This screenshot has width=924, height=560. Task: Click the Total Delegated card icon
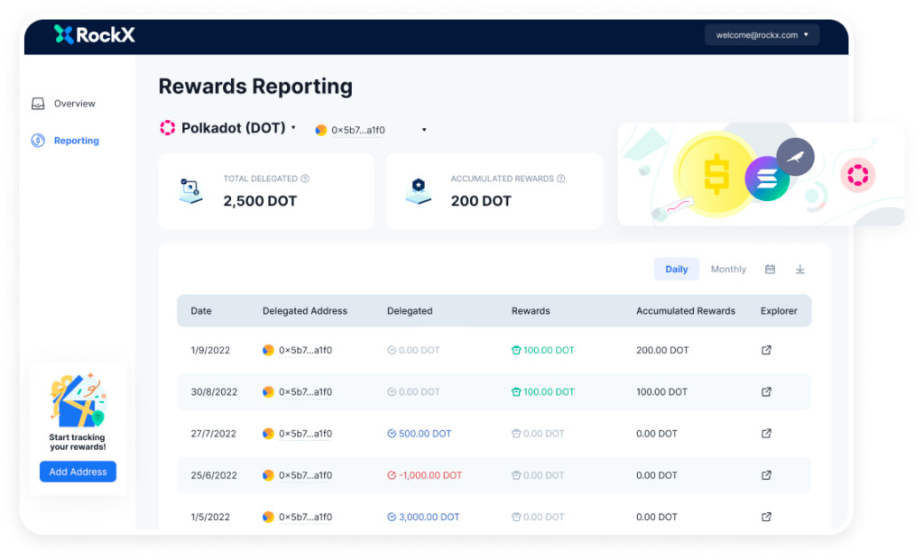pyautogui.click(x=191, y=191)
